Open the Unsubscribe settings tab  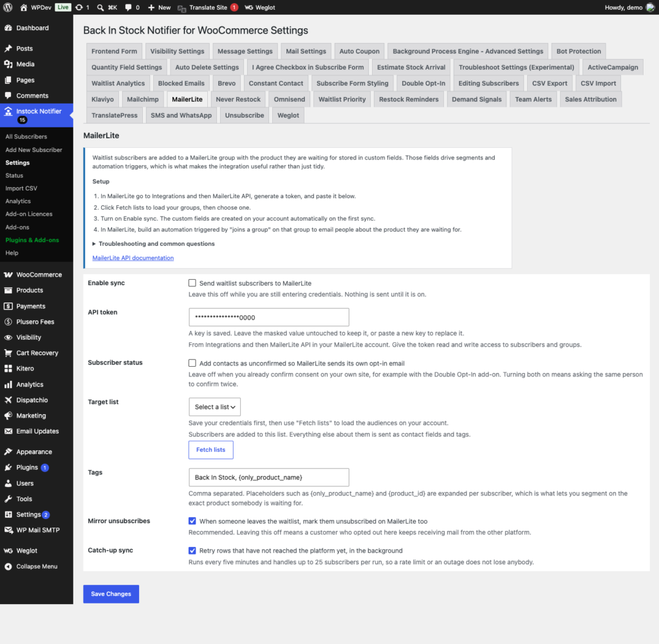coord(244,115)
